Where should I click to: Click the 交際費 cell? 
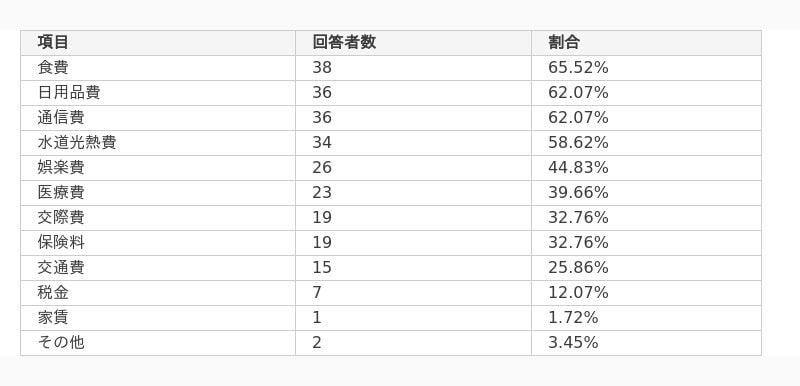tap(158, 218)
